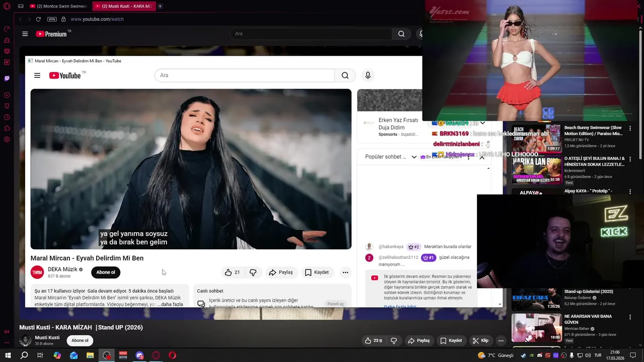644x362 pixels.
Task: Click chat user @zelihabozhan2112
Action: click(398, 257)
